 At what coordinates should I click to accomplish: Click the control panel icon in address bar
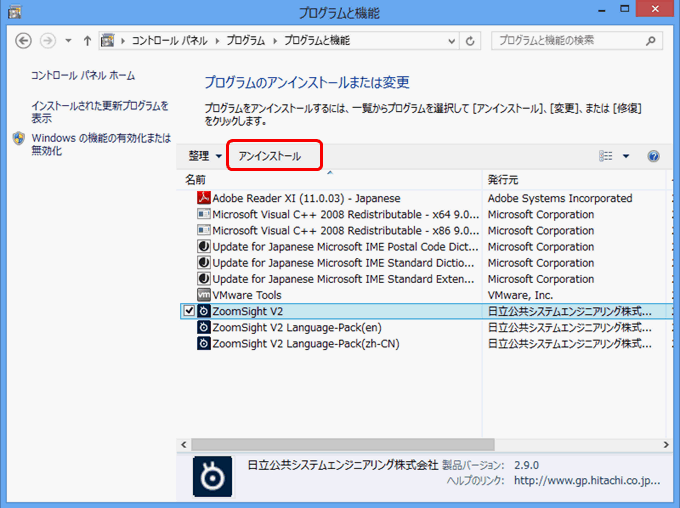point(108,40)
